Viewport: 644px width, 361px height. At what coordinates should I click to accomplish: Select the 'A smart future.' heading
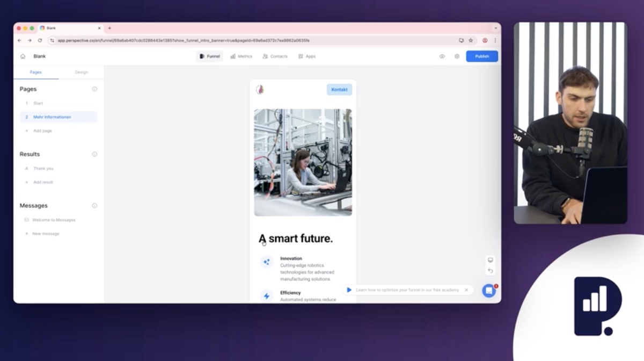point(296,239)
